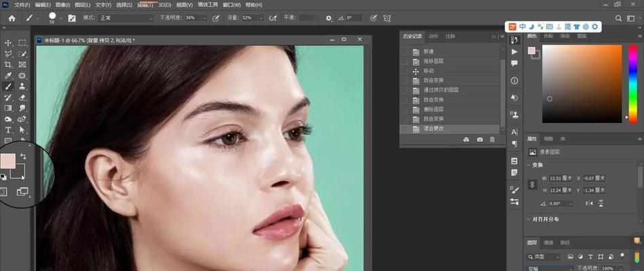Image resolution: width=644 pixels, height=271 pixels.
Task: Click the symmetry butterfly icon
Action: (x=386, y=18)
